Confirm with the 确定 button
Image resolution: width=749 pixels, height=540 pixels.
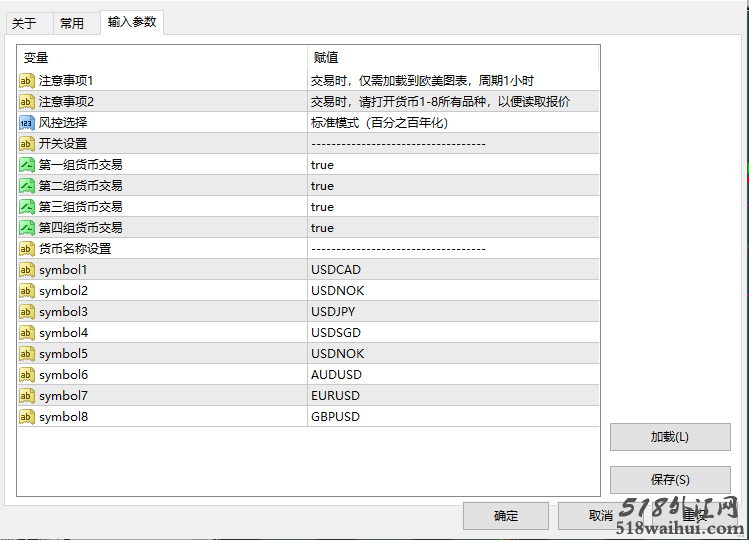coord(505,516)
